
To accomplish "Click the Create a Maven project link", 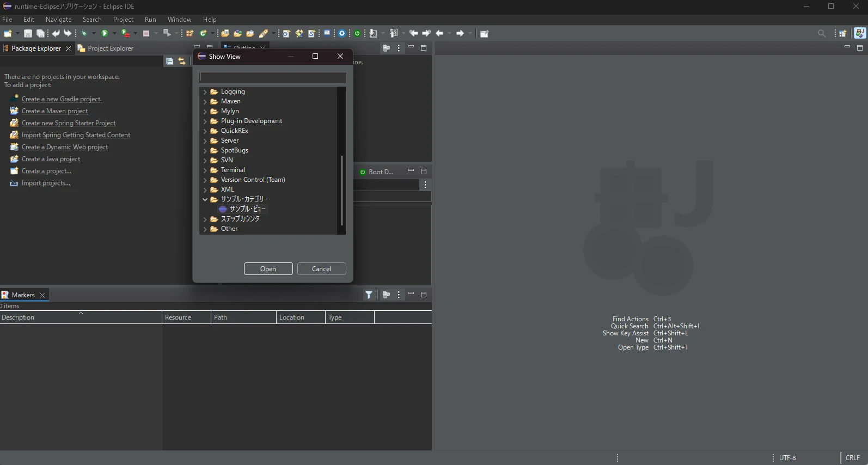I will pyautogui.click(x=54, y=111).
